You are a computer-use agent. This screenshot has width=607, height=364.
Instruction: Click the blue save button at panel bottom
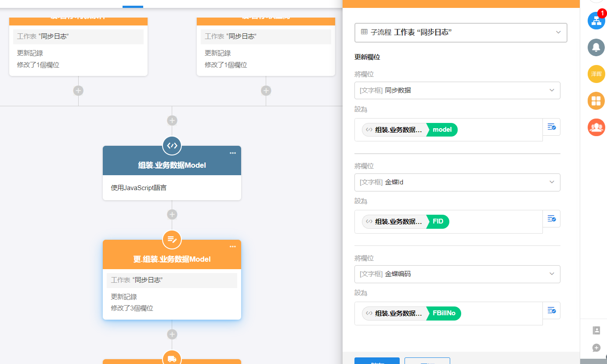point(377,360)
